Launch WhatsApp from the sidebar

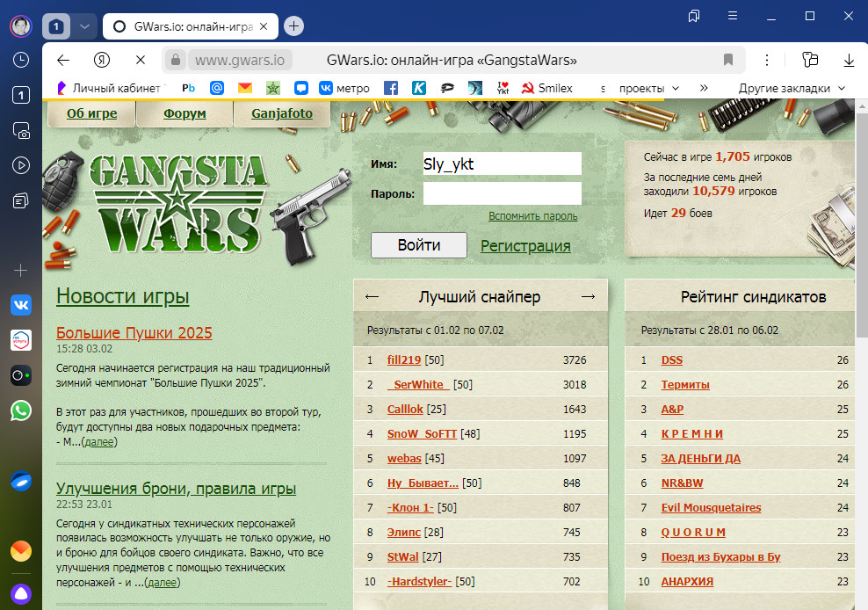tap(21, 410)
